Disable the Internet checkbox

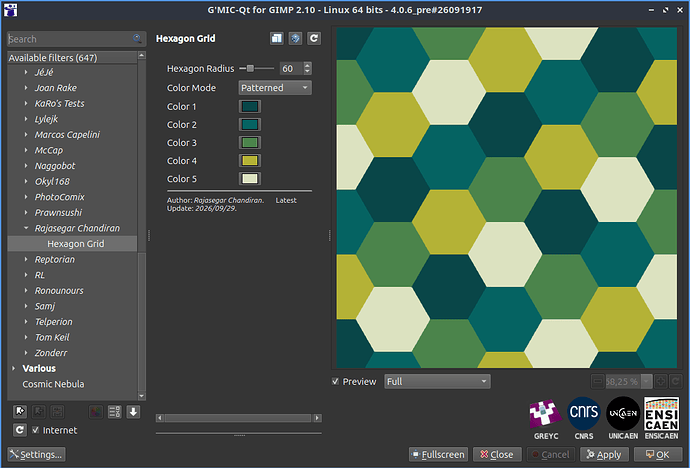pyautogui.click(x=36, y=430)
